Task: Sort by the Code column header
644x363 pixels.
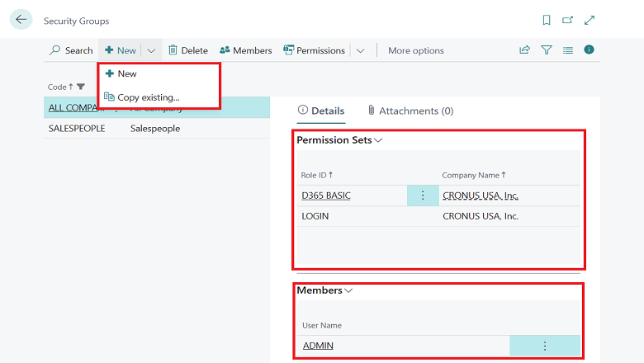Action: pyautogui.click(x=60, y=87)
